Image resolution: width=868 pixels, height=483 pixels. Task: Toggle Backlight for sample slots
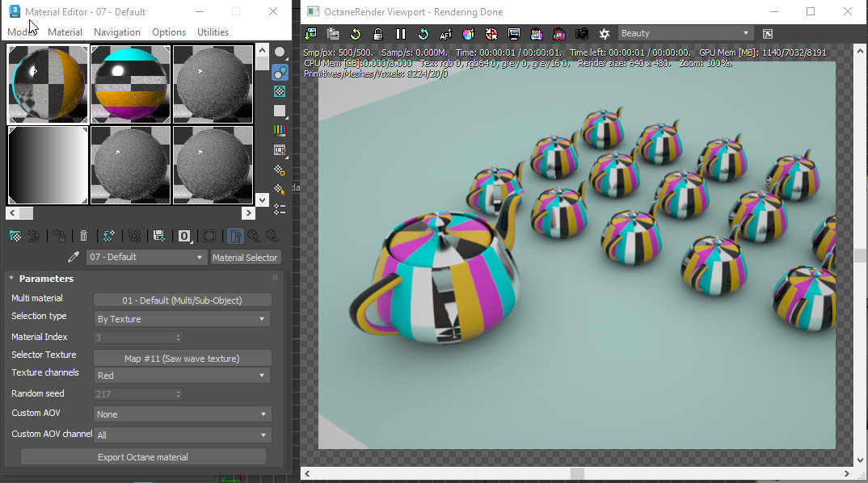point(280,72)
